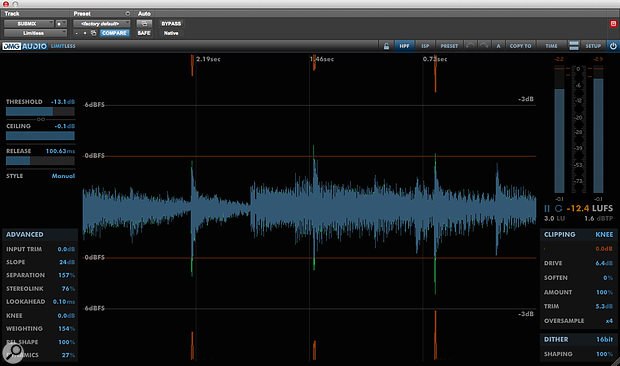This screenshot has height=366, width=620.
Task: Click the WEIGHTING 154% value
Action: pyautogui.click(x=66, y=328)
